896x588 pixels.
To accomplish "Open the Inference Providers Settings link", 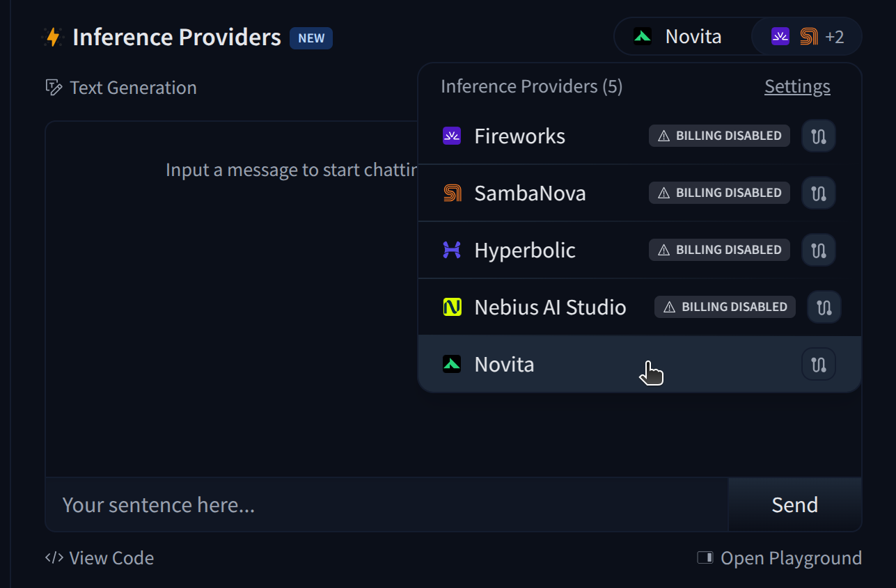I will [796, 86].
